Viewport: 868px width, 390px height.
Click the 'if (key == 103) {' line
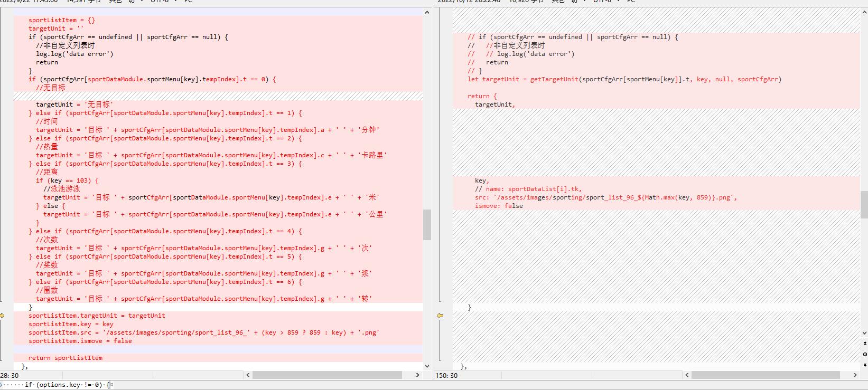point(67,180)
